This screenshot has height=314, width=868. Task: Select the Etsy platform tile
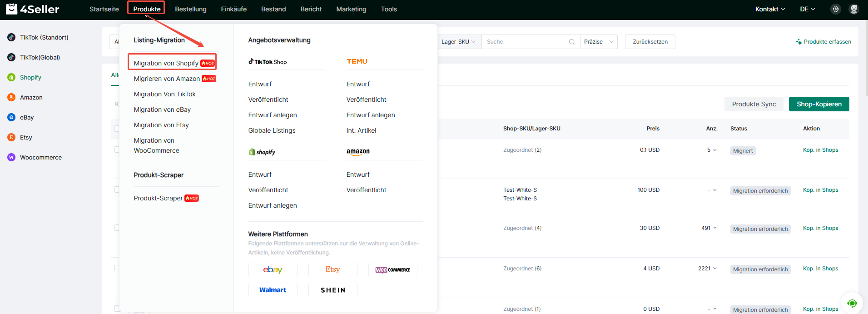(x=333, y=270)
